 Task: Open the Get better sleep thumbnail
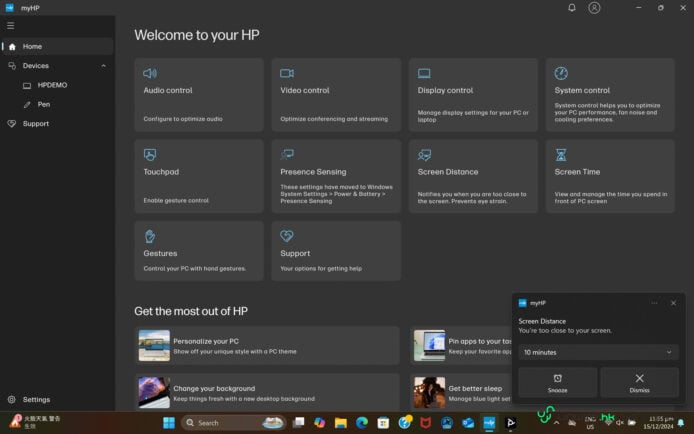point(429,392)
